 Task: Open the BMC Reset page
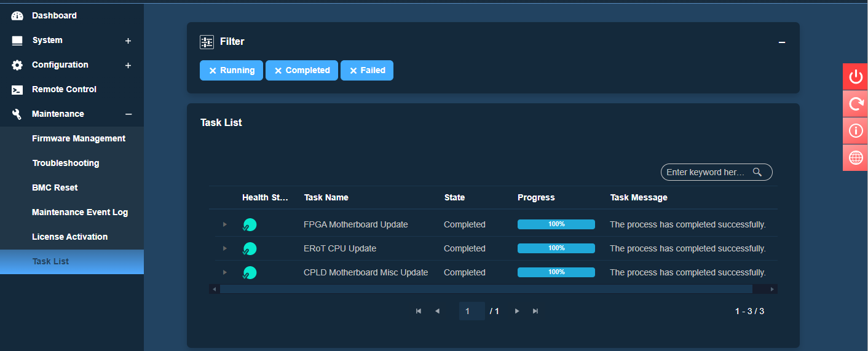coord(55,187)
